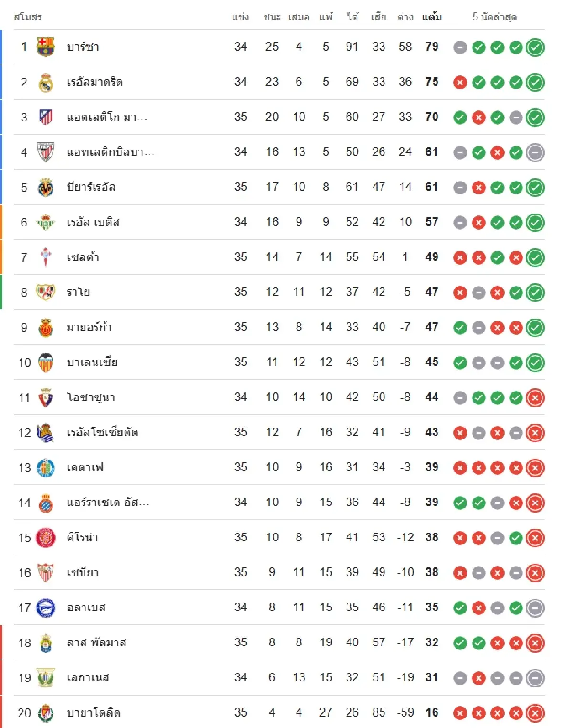The width and height of the screenshot is (573, 728).
Task: Click the Alaves club crest
Action: [x=46, y=608]
